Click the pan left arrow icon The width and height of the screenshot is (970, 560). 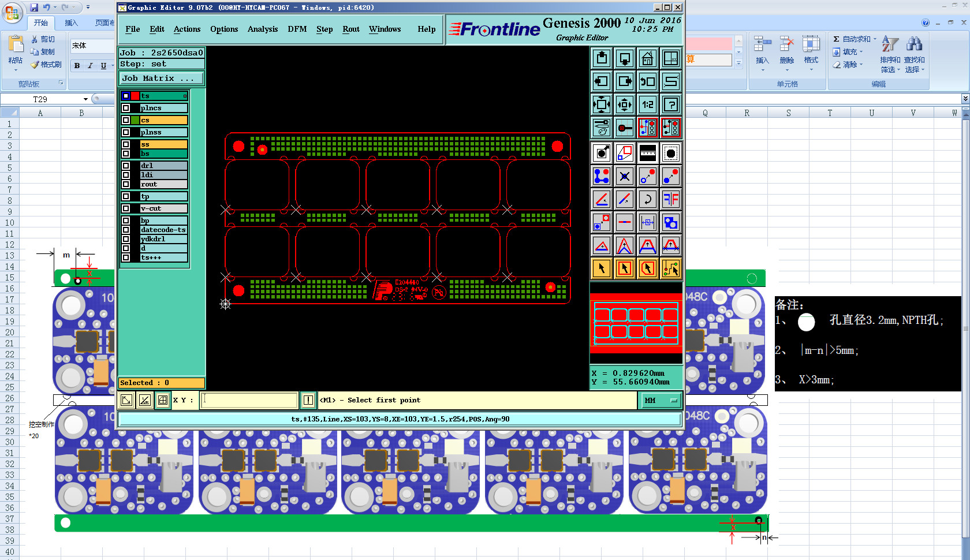(602, 81)
